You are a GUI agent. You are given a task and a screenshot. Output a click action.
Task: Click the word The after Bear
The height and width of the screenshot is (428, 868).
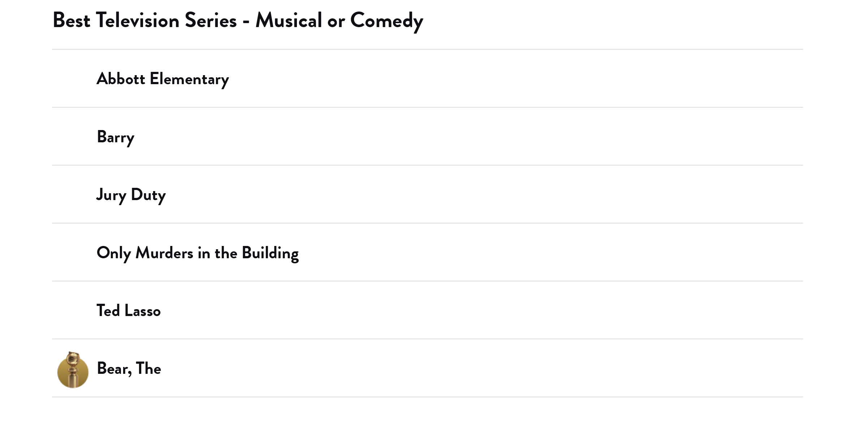pyautogui.click(x=148, y=368)
